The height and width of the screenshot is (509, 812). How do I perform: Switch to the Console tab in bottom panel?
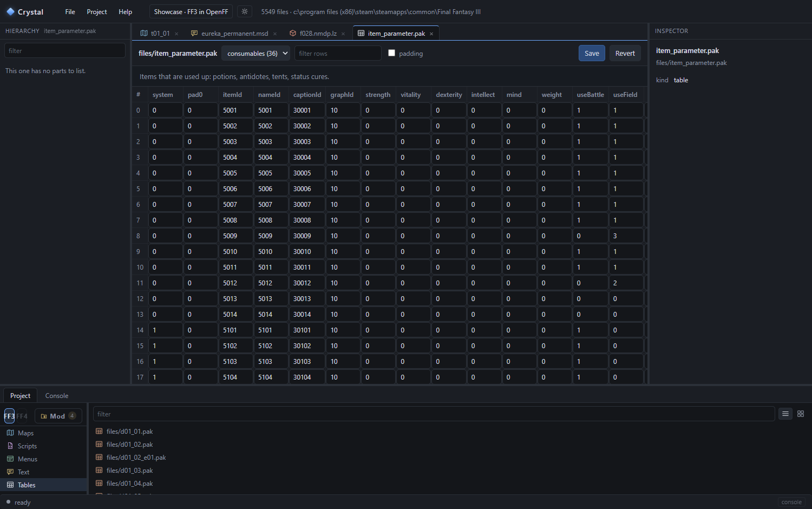click(57, 396)
